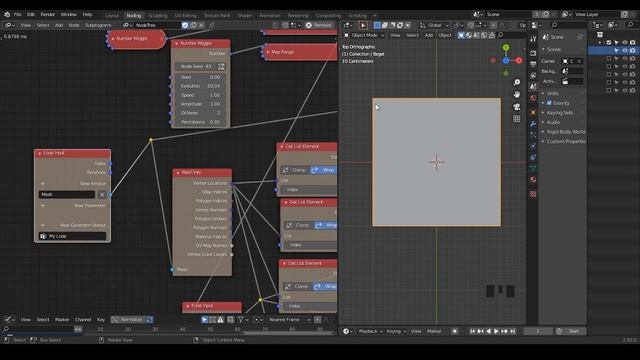Collapse the Mesh Info node
The image size is (640, 360).
(x=178, y=173)
